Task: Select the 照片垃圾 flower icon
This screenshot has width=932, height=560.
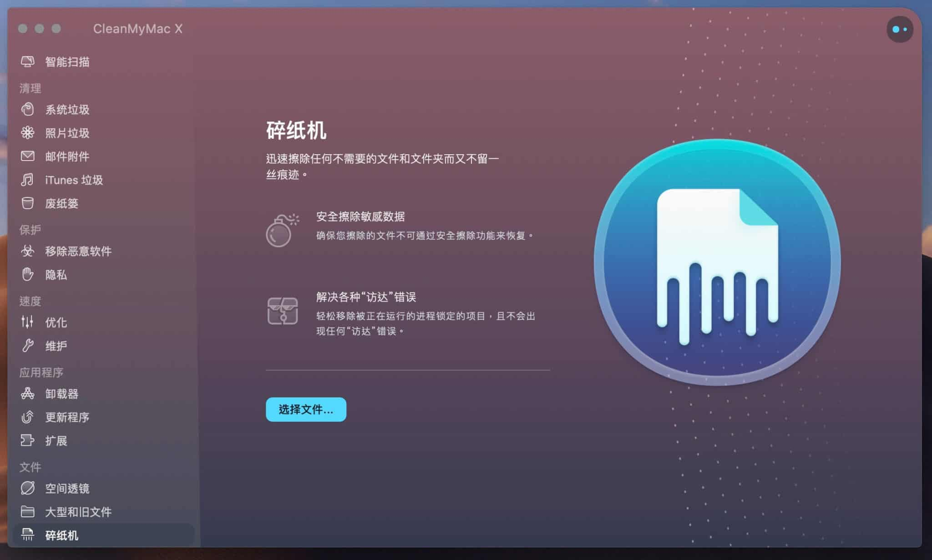Action: click(x=28, y=133)
